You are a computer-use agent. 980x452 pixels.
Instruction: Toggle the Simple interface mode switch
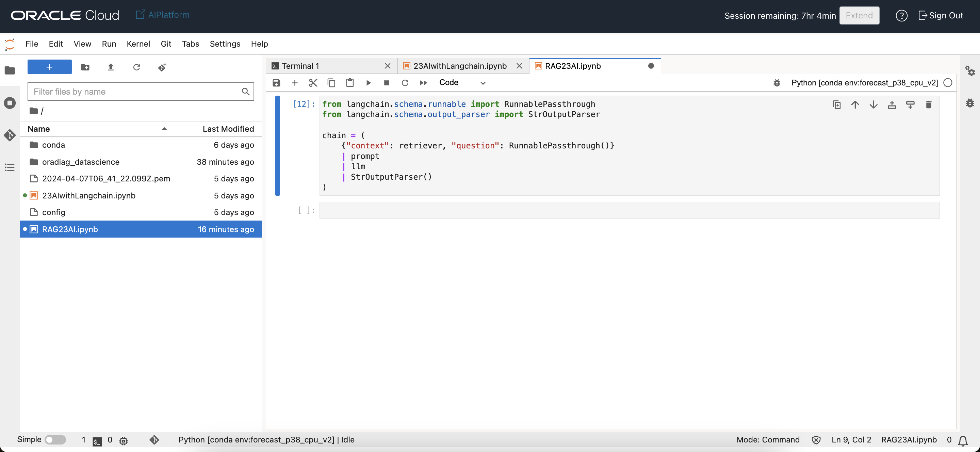point(55,439)
